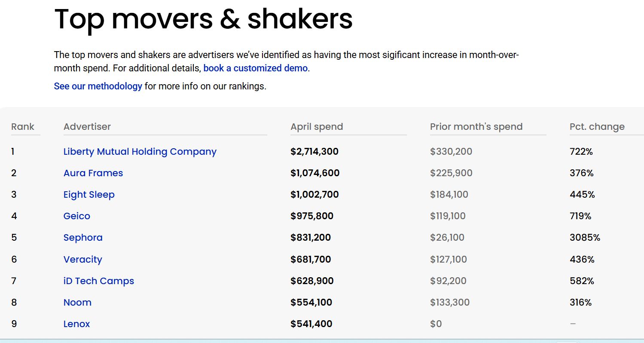The image size is (644, 343).
Task: Click Sephora's 3085% percent change value
Action: point(585,238)
